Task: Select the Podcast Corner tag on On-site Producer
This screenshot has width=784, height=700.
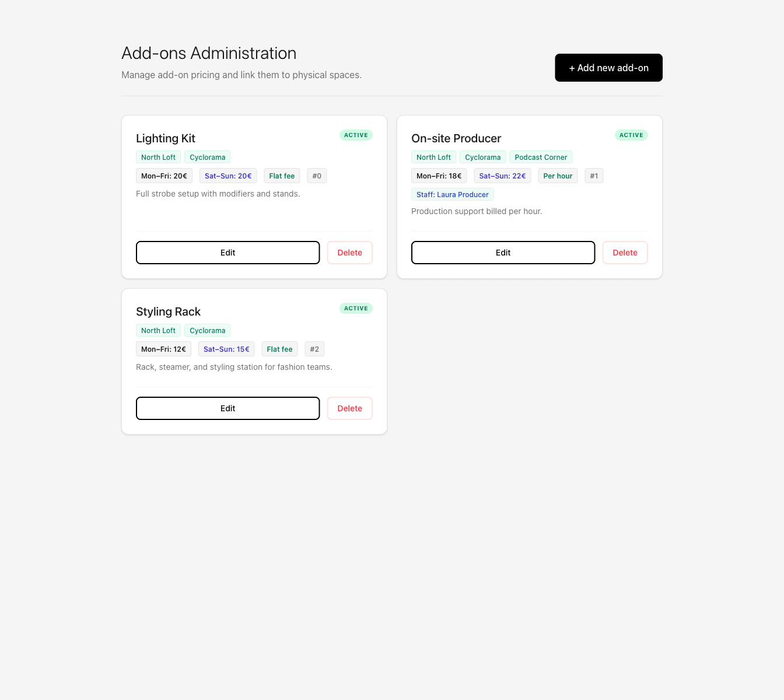Action: (541, 157)
